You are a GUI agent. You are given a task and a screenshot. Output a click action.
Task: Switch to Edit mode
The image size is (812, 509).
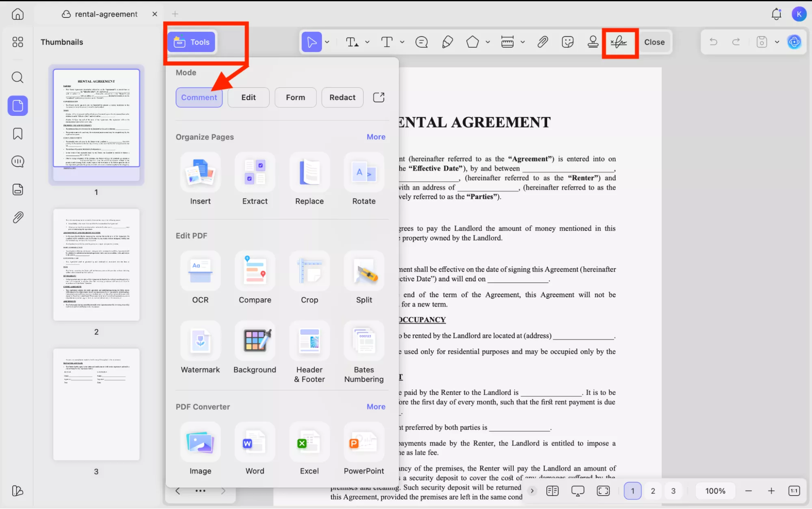pyautogui.click(x=248, y=97)
